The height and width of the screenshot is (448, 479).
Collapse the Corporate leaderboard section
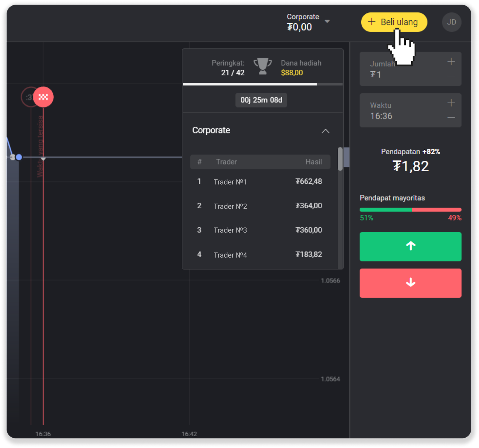click(x=325, y=131)
